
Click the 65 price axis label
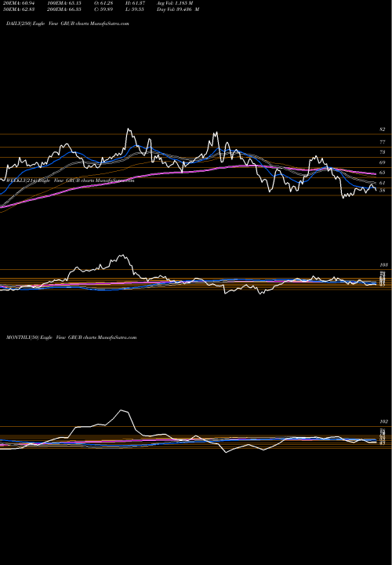pyautogui.click(x=383, y=173)
